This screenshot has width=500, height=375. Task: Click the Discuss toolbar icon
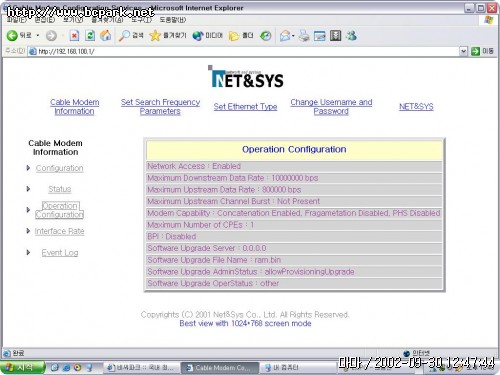(x=335, y=35)
